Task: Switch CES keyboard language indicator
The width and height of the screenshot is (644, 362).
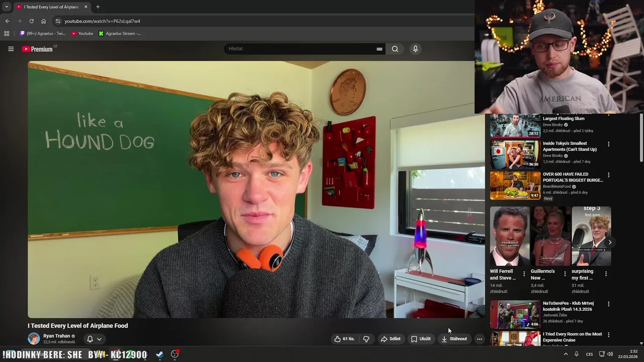Action: point(589,354)
